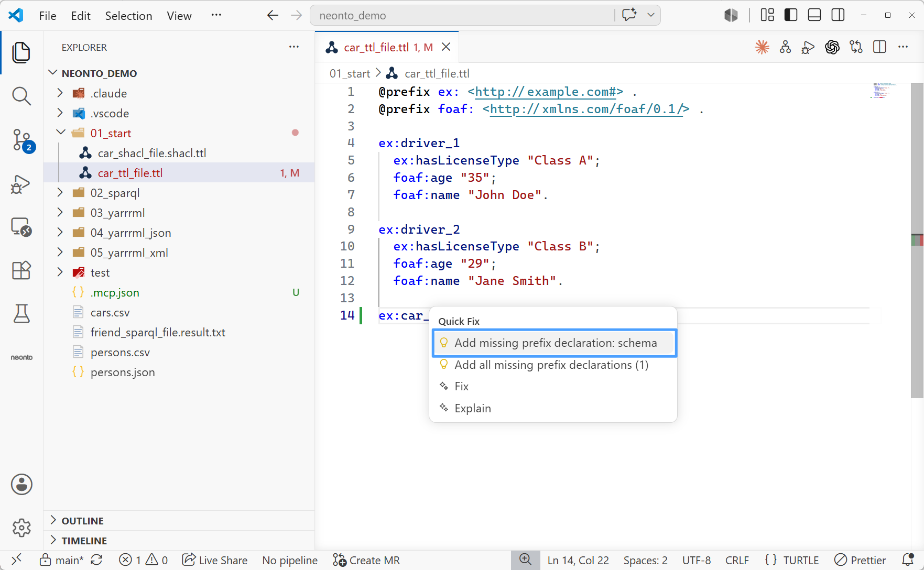Open the File menu
Viewport: 924px width, 570px height.
(48, 16)
